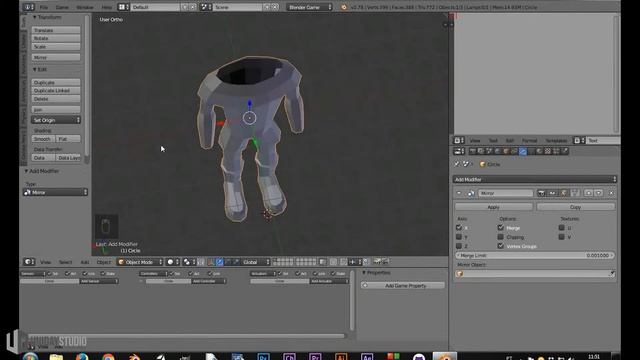The height and width of the screenshot is (360, 640).
Task: Select the Render tab icon in Properties
Action: coord(473,151)
